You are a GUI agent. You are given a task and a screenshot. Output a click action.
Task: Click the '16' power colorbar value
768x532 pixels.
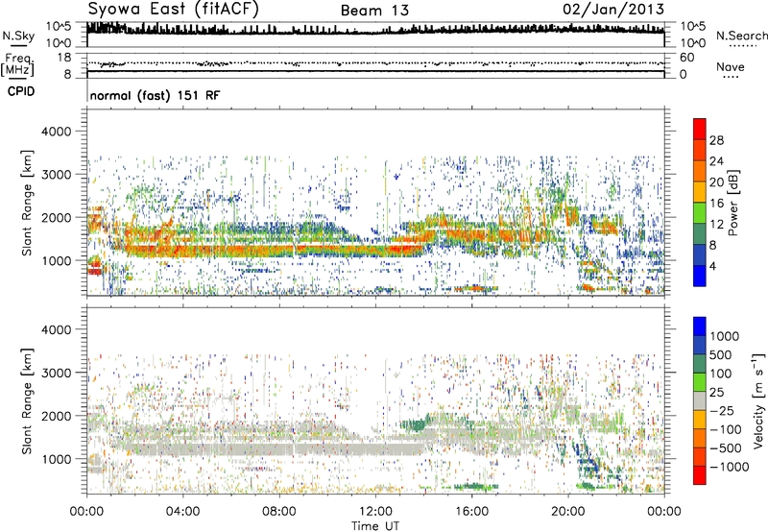coord(716,204)
